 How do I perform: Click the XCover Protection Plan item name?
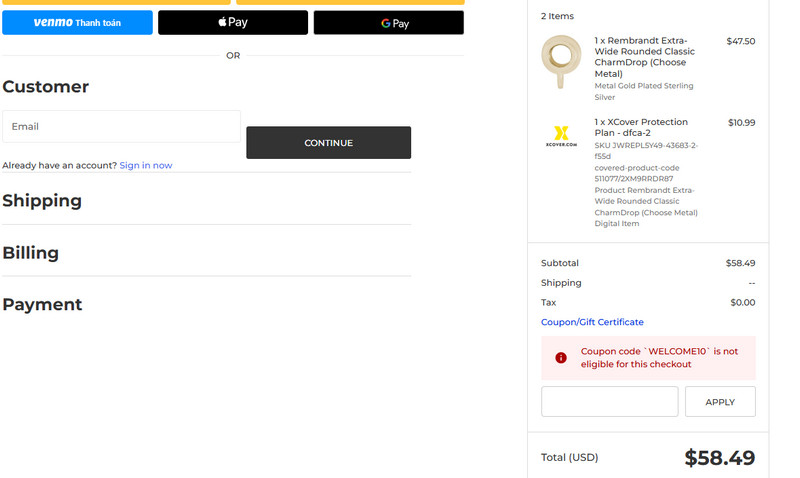(x=641, y=128)
